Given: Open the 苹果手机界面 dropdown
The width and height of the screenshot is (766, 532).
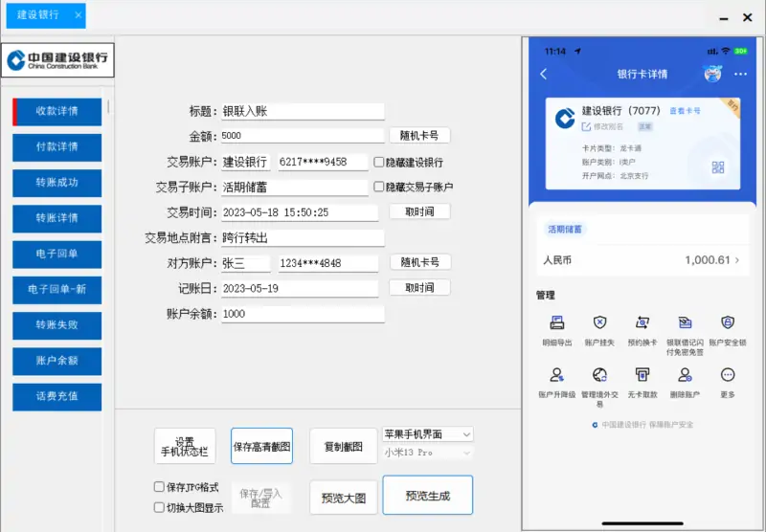Looking at the screenshot, I should pyautogui.click(x=427, y=433).
